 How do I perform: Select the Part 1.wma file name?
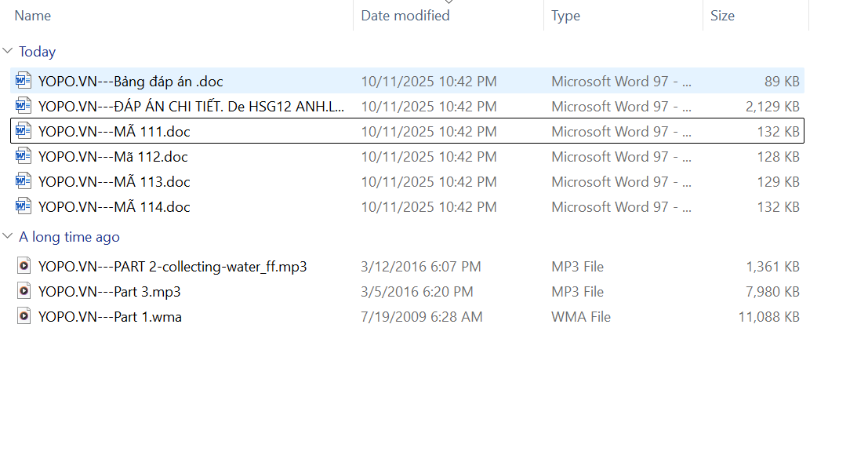110,316
